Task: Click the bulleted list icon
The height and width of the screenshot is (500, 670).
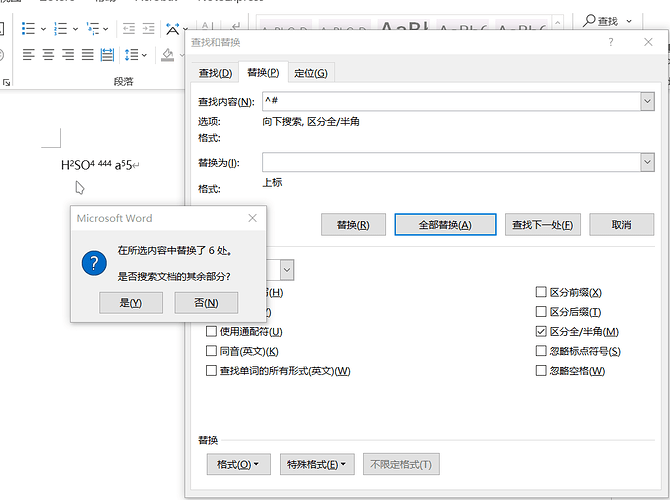Action: [x=27, y=29]
